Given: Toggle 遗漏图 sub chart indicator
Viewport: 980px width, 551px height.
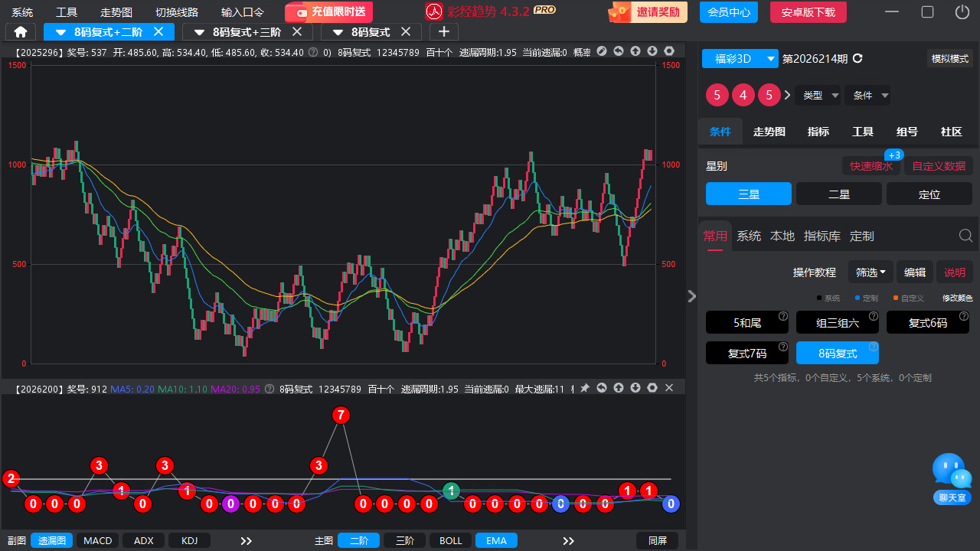Looking at the screenshot, I should point(52,541).
